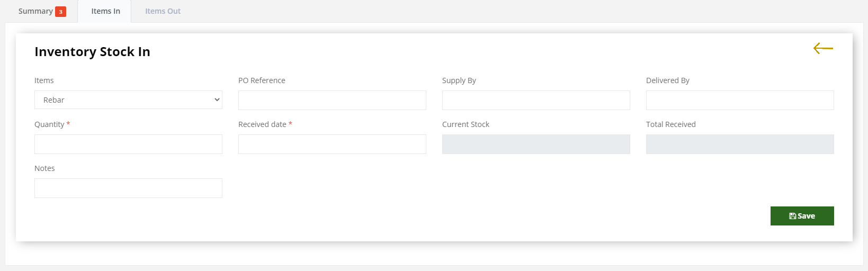Screen dimensions: 868x271
Task: Click into the Supply By field
Action: coord(536,101)
